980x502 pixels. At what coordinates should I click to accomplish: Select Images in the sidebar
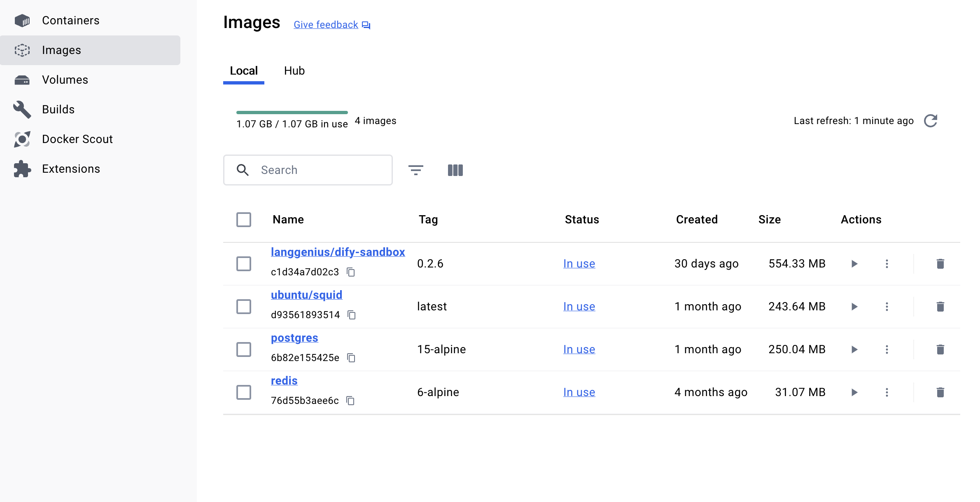click(x=90, y=50)
